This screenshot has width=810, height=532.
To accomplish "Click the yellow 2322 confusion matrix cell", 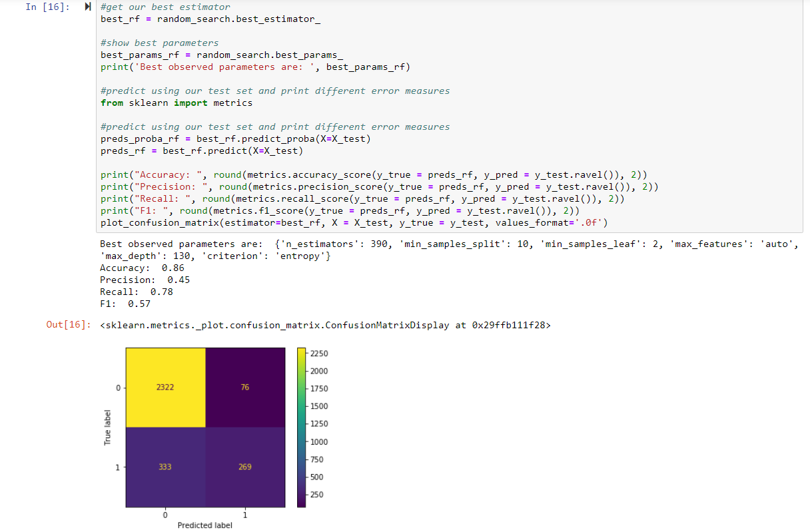I will (x=165, y=388).
